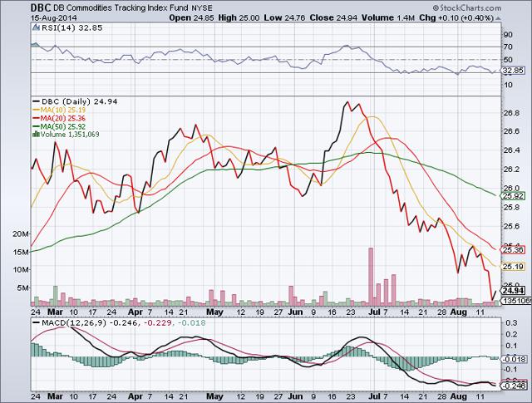
Task: Click 'Mar' on bottom date axis under MACD
Action: click(x=55, y=396)
